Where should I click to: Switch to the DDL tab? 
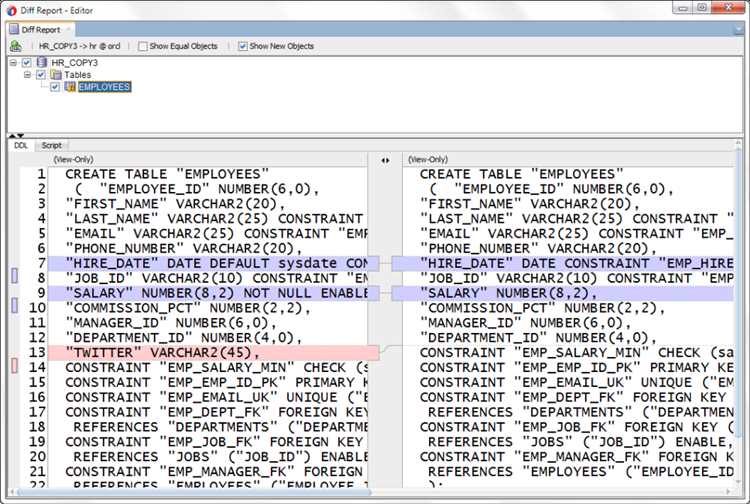[x=21, y=145]
